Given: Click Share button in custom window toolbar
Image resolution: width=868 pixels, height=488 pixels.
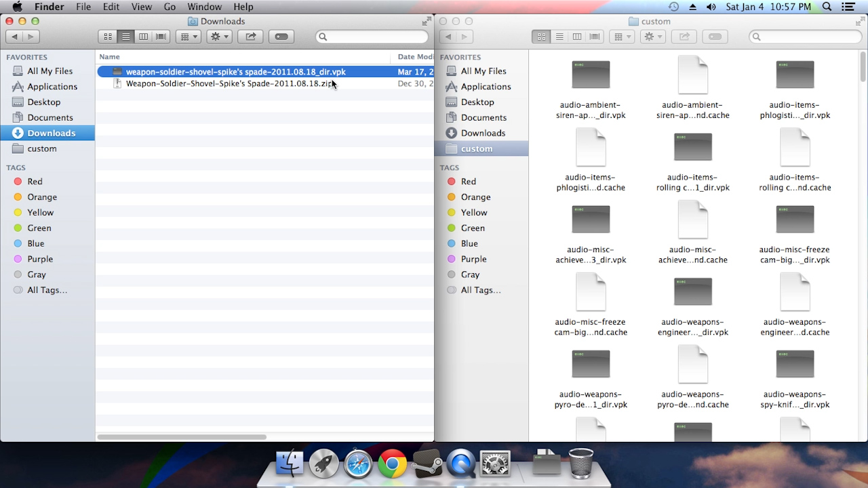Looking at the screenshot, I should 684,37.
